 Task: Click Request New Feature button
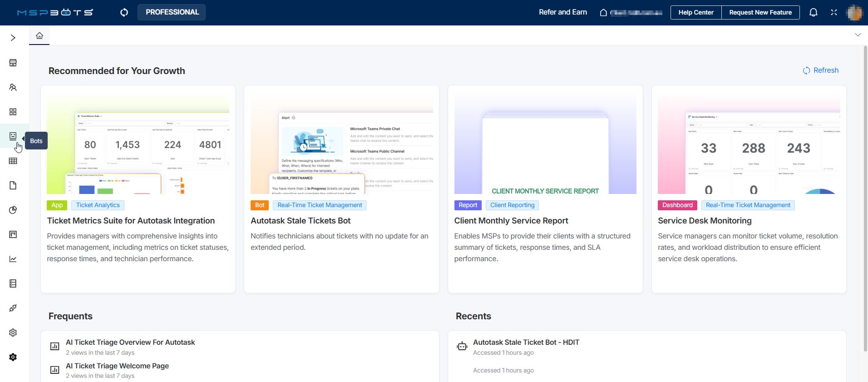760,12
